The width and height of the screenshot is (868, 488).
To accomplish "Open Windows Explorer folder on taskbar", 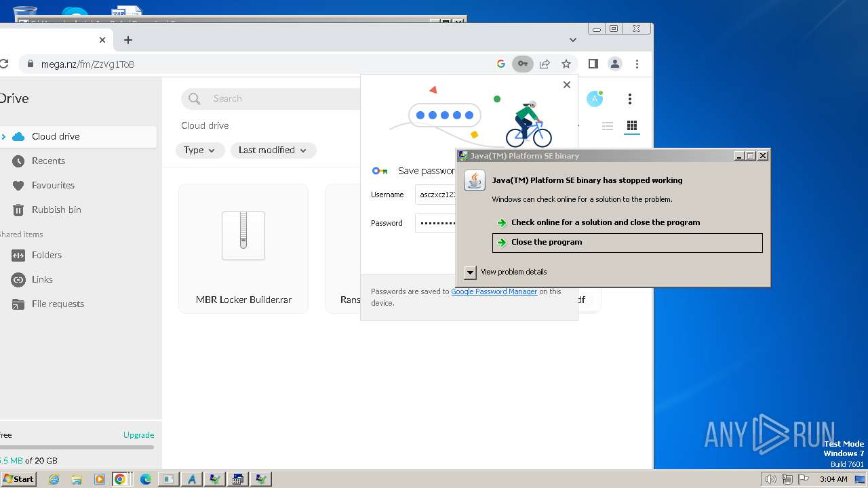I will (77, 479).
